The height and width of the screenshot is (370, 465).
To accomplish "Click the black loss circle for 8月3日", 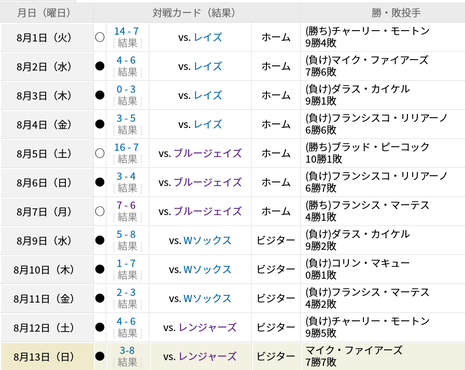I will pyautogui.click(x=100, y=95).
